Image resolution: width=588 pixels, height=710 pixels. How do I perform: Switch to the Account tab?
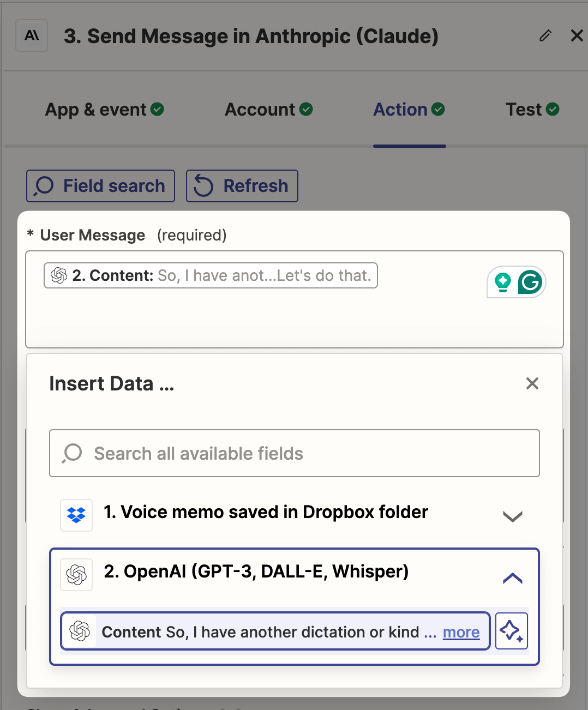(x=269, y=110)
